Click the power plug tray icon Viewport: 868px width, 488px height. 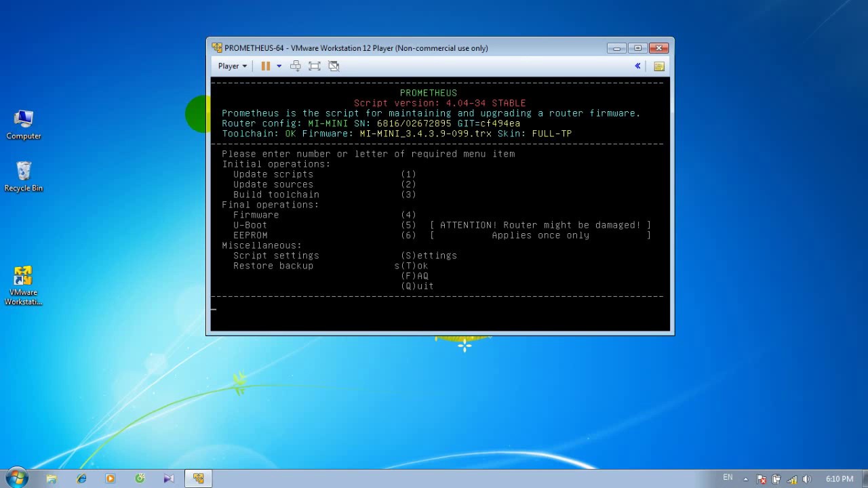[776, 479]
